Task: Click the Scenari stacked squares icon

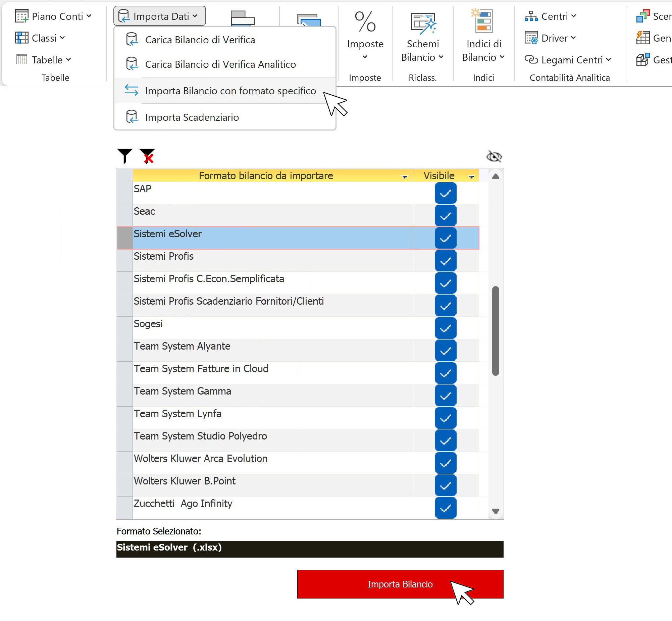Action: coord(643,16)
